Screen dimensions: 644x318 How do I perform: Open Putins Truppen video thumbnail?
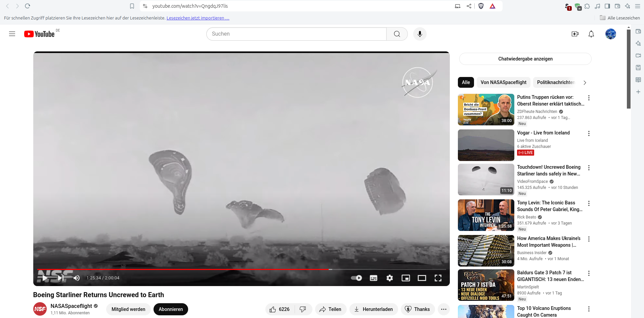486,110
